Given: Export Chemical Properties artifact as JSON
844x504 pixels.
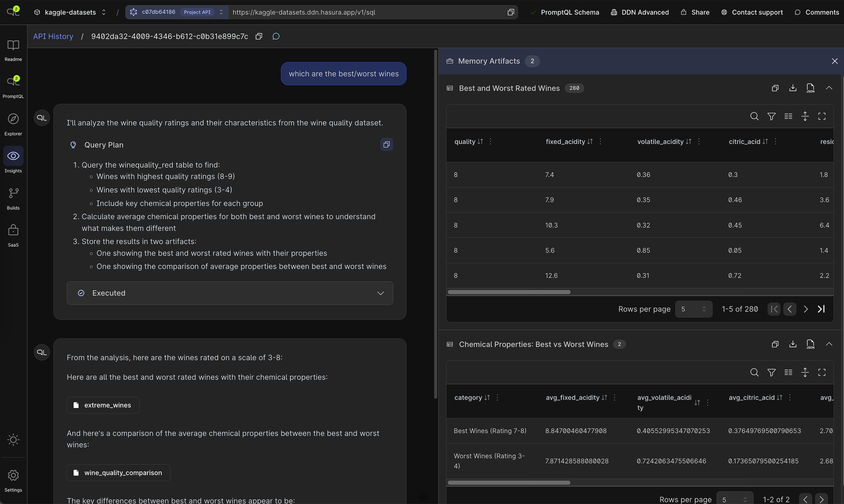Looking at the screenshot, I should pos(811,344).
